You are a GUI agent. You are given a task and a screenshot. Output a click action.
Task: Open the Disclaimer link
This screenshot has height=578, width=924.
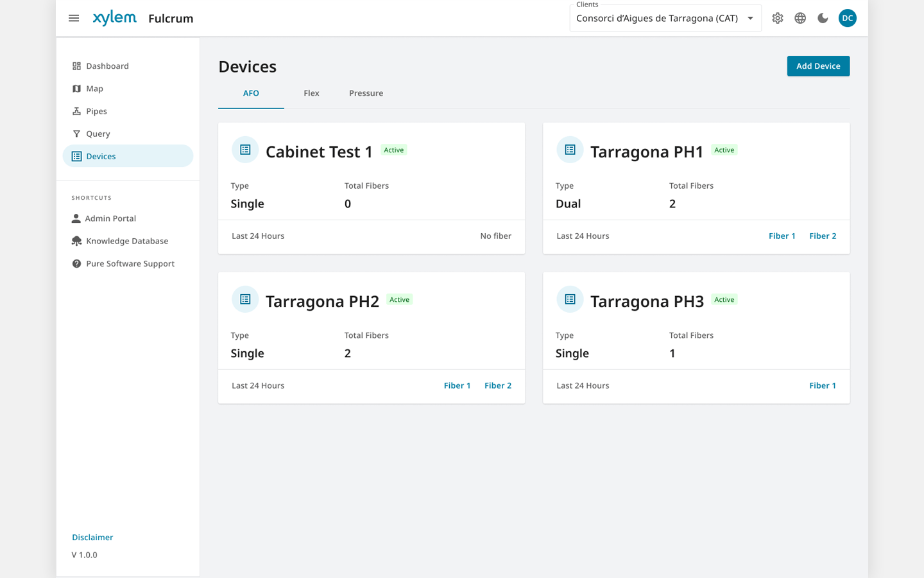point(92,537)
